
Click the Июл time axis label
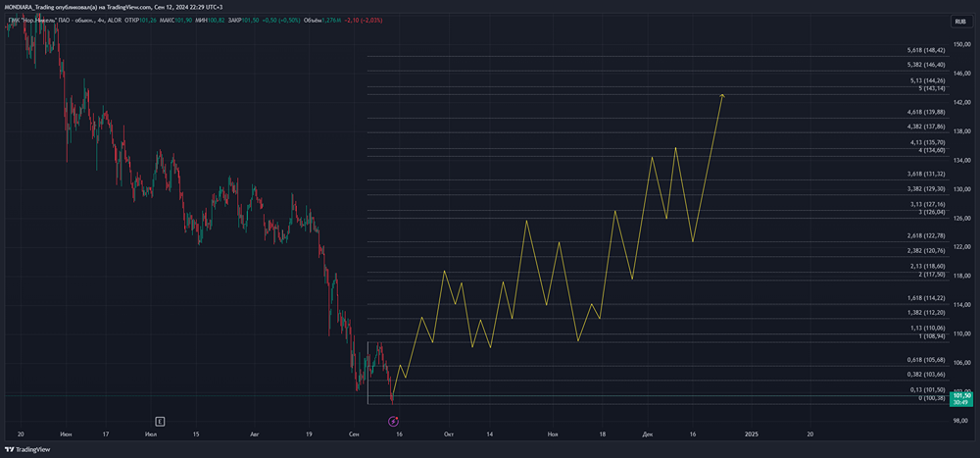(x=150, y=433)
